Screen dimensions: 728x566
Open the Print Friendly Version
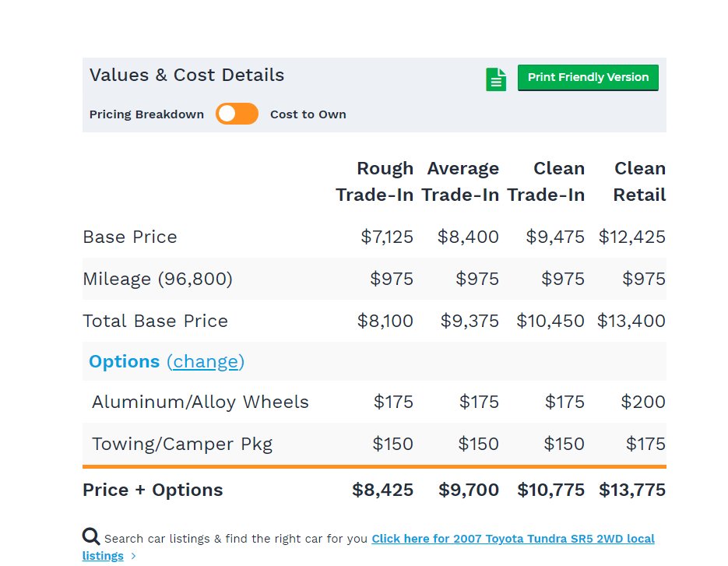point(588,77)
